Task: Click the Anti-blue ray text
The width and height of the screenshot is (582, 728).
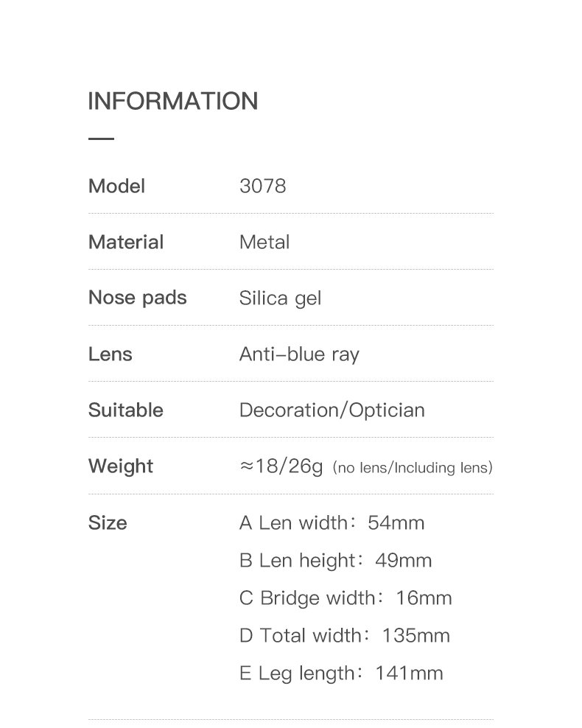Action: [x=299, y=354]
